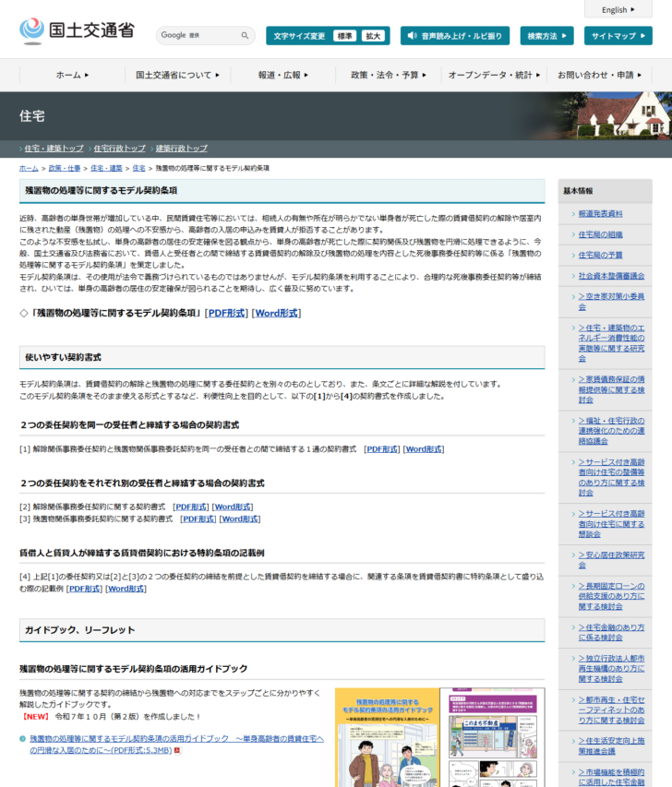Screen dimensions: 672x787
Task: Open PDF形式 for contract form [2]
Action: click(191, 507)
